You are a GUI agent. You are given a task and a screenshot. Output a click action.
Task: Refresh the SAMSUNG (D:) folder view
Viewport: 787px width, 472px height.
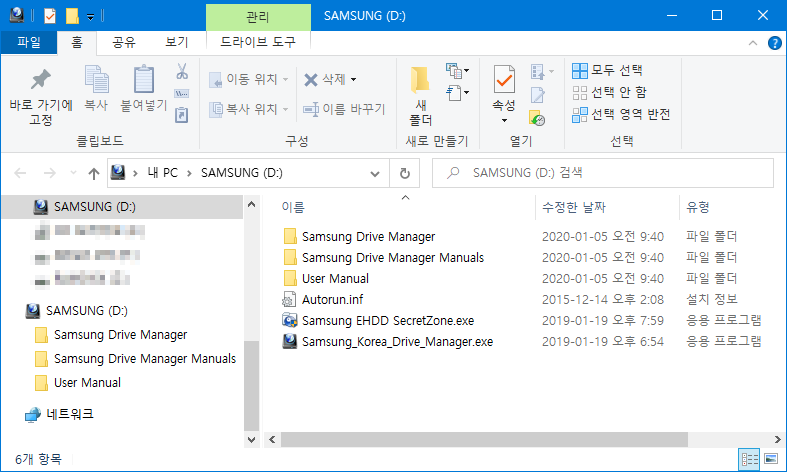tap(405, 173)
